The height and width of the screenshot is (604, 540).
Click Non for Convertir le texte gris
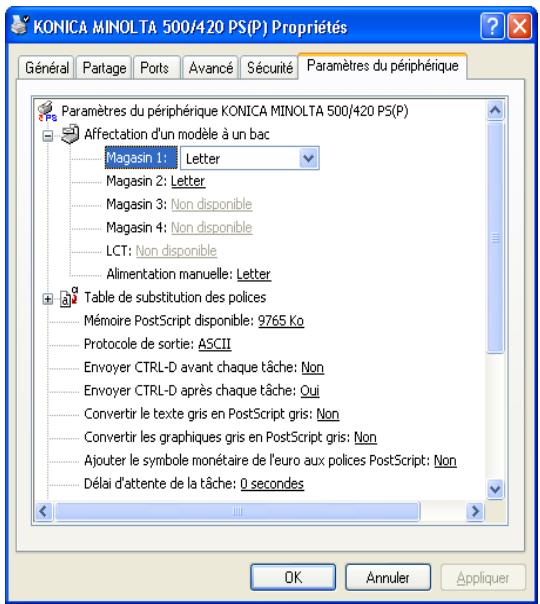pos(328,414)
